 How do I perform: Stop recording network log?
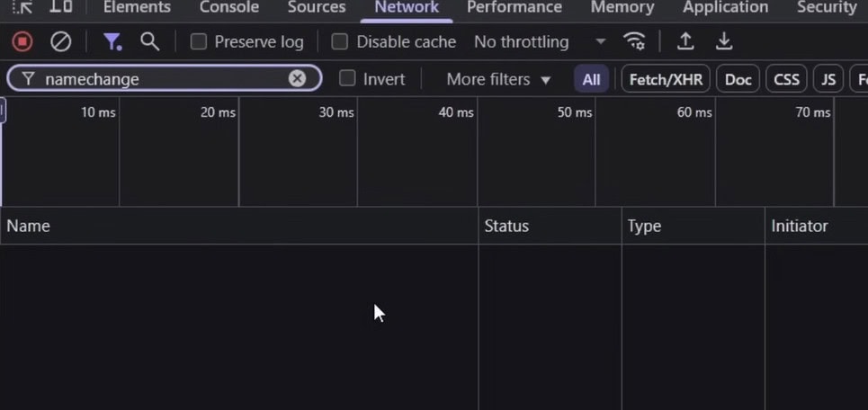click(x=22, y=41)
